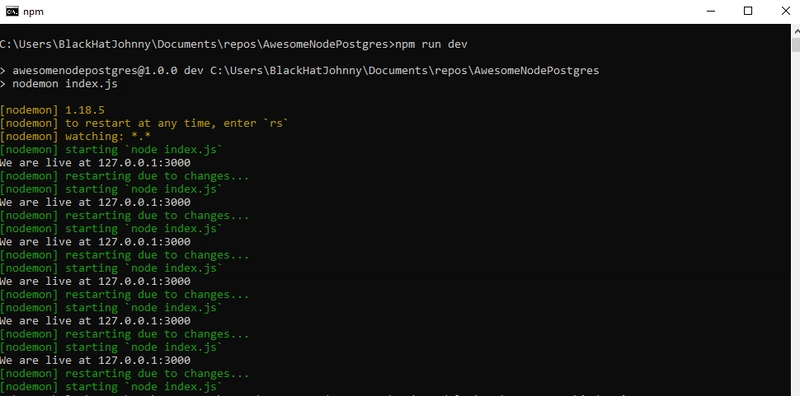Close the npm console window
Image resolution: width=800 pixels, height=396 pixels.
(x=785, y=11)
